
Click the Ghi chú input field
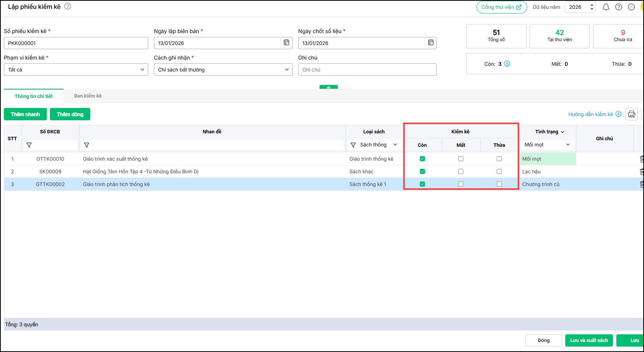(x=367, y=70)
